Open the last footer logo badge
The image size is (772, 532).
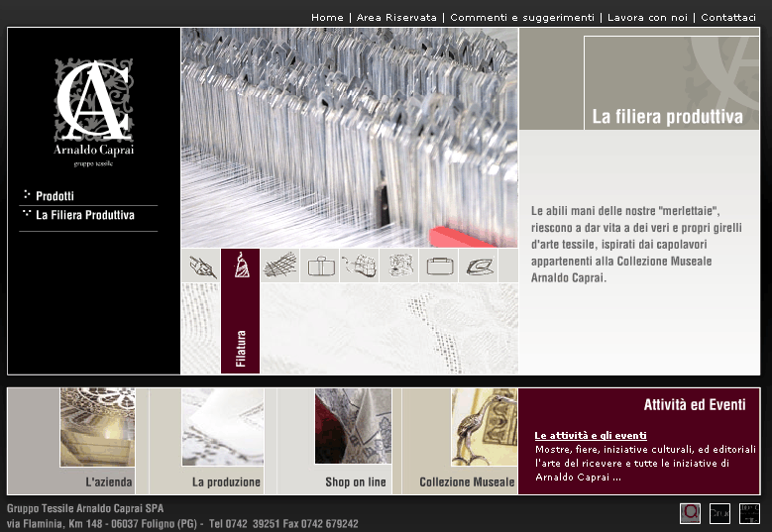tap(749, 514)
